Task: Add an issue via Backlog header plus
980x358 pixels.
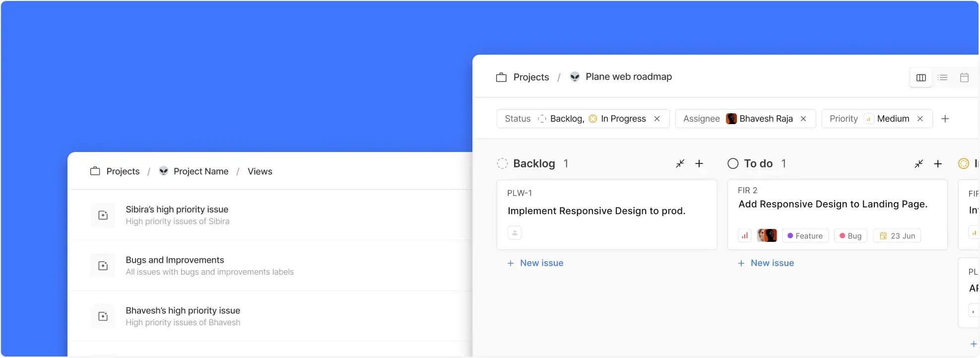Action: point(699,163)
